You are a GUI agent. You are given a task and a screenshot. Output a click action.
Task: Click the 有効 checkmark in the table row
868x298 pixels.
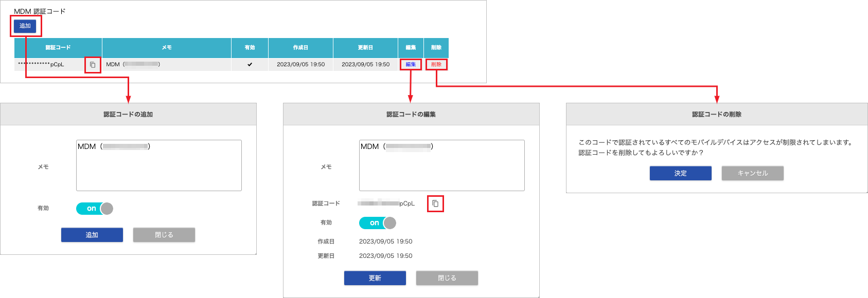[250, 65]
